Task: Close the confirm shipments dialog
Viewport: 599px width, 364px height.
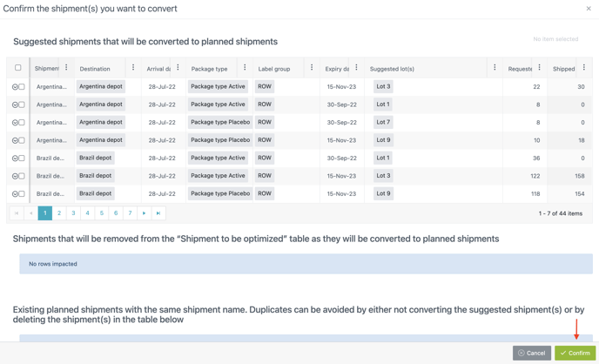Action: click(589, 9)
